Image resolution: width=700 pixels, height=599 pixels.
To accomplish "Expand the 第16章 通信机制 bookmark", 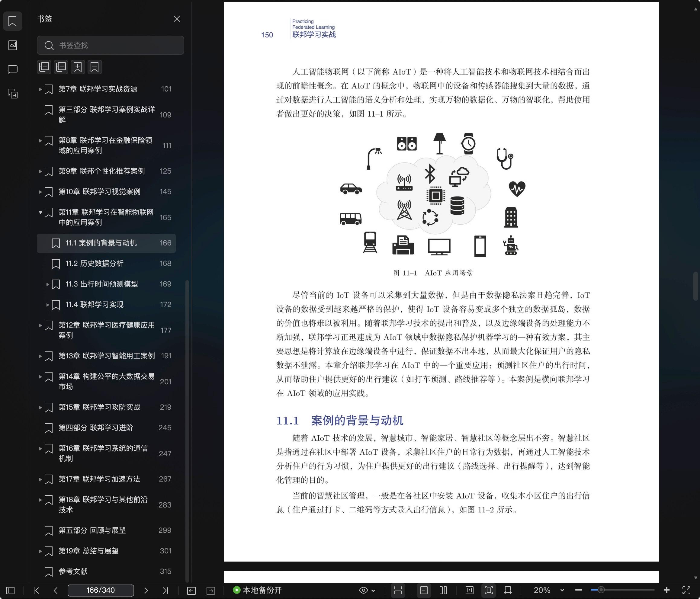I will pos(40,449).
